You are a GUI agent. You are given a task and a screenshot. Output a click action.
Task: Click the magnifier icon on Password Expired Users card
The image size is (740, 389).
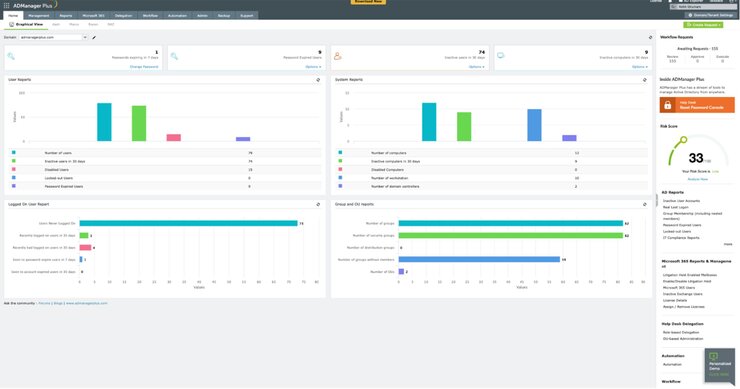(175, 56)
